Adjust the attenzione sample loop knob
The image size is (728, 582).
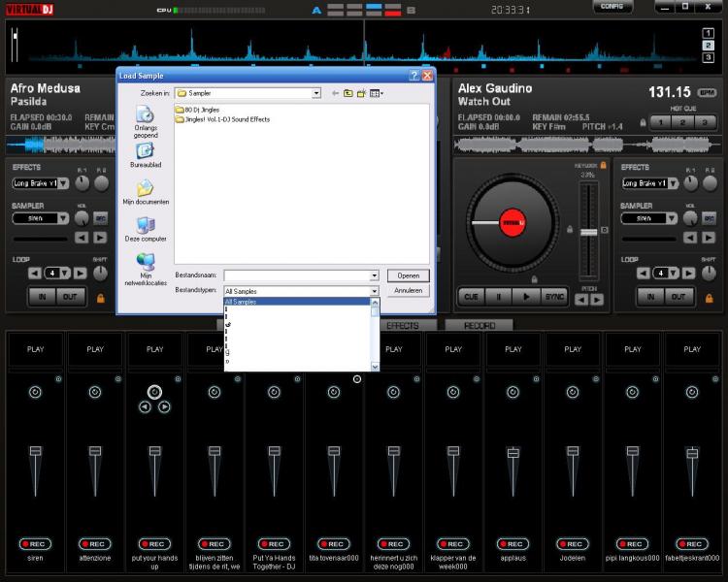point(95,392)
